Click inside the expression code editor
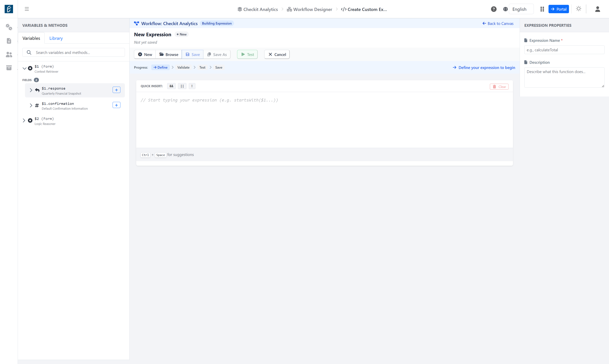Screen dimensions: 609x364 pyautogui.click(x=324, y=120)
